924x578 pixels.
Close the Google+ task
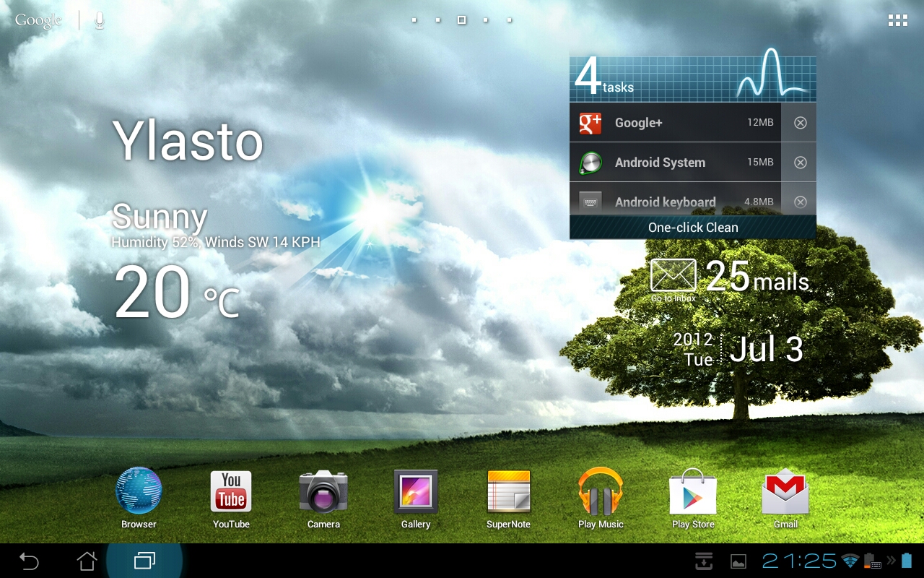800,123
